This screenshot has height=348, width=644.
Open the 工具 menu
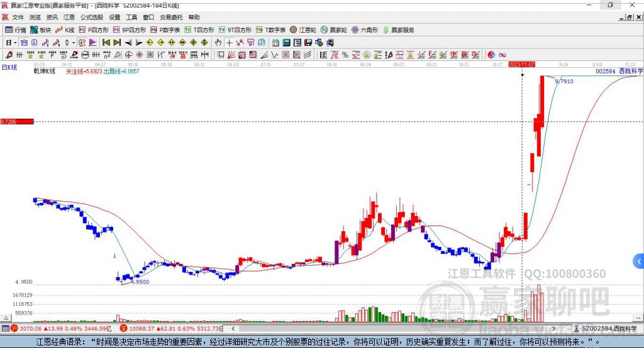click(131, 17)
